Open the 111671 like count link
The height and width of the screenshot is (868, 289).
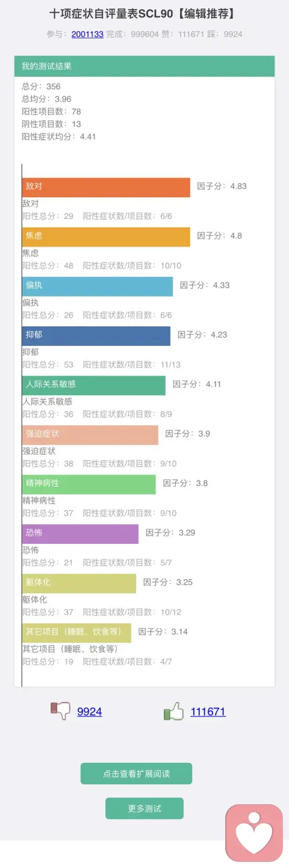(208, 712)
